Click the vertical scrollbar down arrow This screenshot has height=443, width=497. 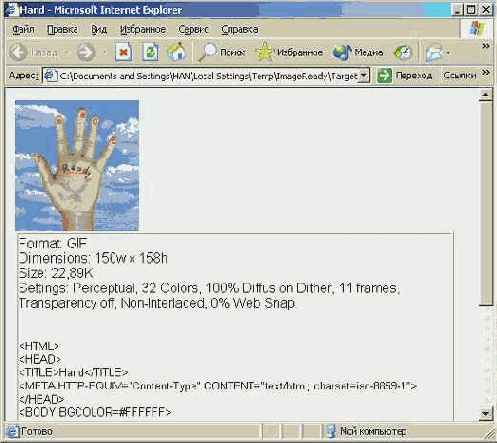tap(486, 413)
